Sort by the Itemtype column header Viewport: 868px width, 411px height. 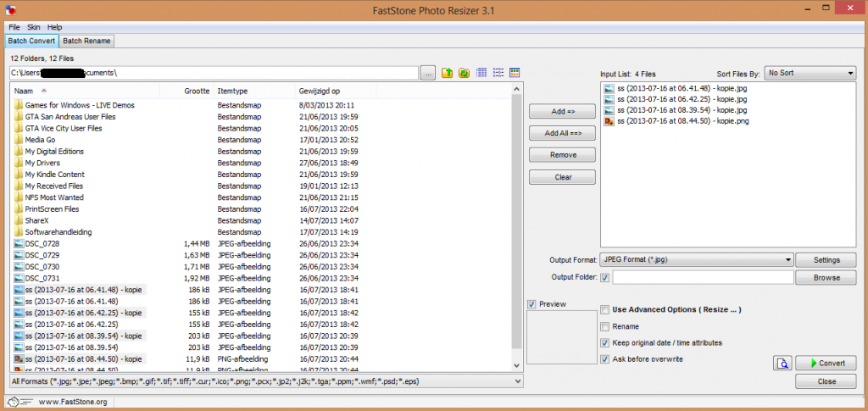click(x=254, y=91)
